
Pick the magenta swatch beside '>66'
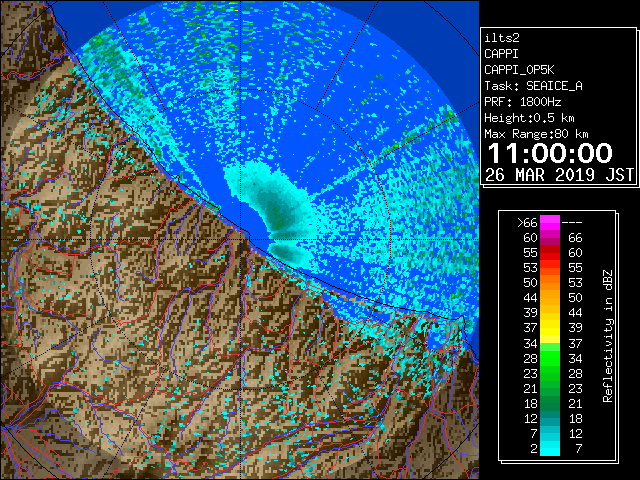[x=550, y=223]
